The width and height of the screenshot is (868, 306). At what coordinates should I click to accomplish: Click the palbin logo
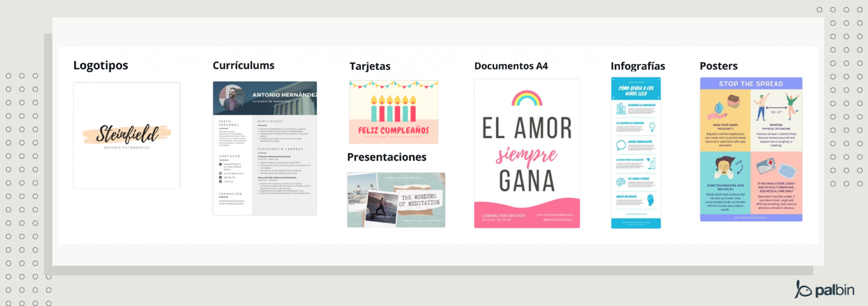825,289
